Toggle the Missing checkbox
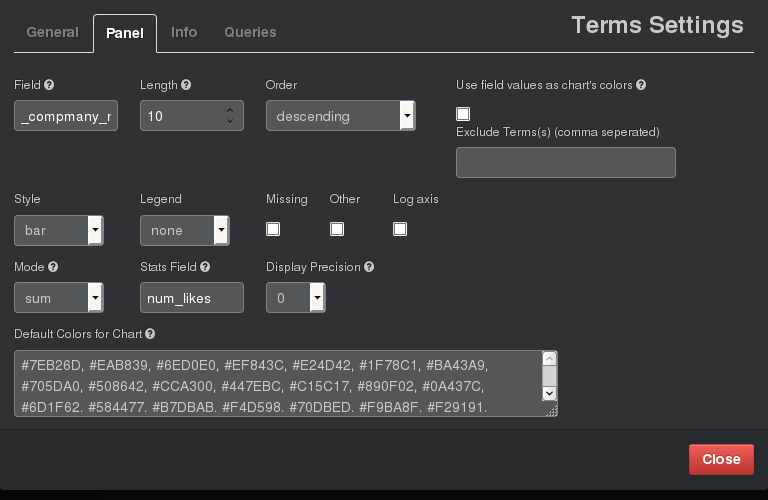Screen dimensions: 768x500 pyautogui.click(x=273, y=229)
